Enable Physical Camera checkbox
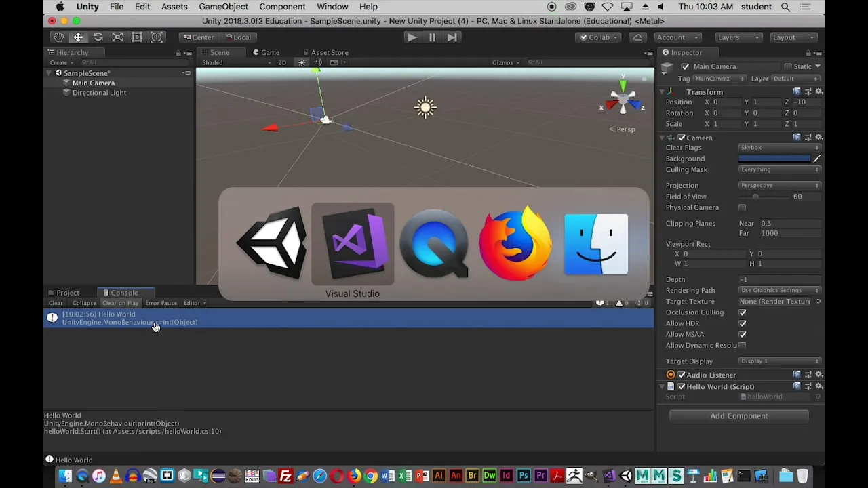Screen dimensions: 868x488 coord(743,207)
